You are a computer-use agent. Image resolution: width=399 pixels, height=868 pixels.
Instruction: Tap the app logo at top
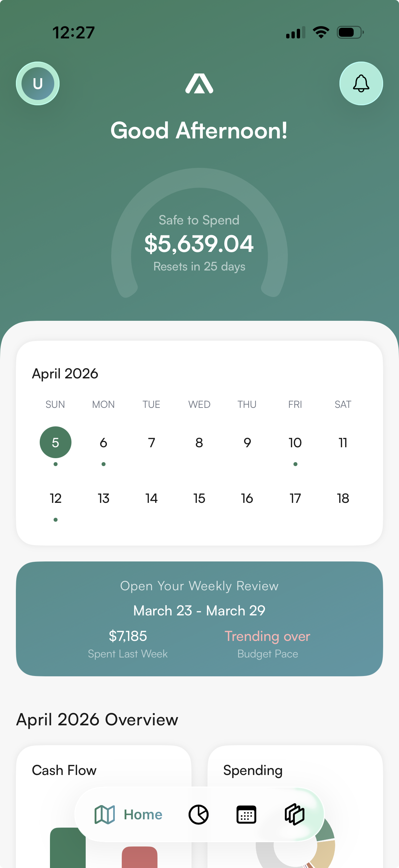click(x=199, y=83)
